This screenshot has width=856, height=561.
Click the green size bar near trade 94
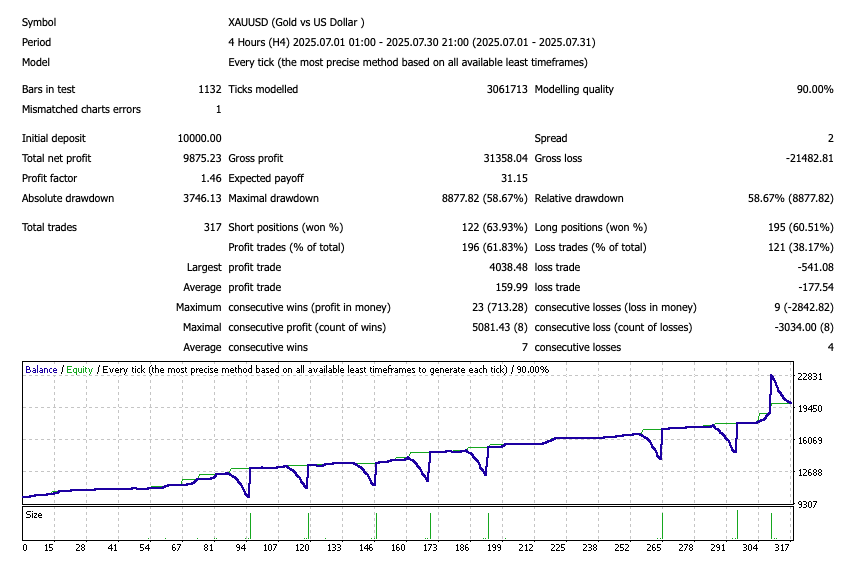click(251, 525)
